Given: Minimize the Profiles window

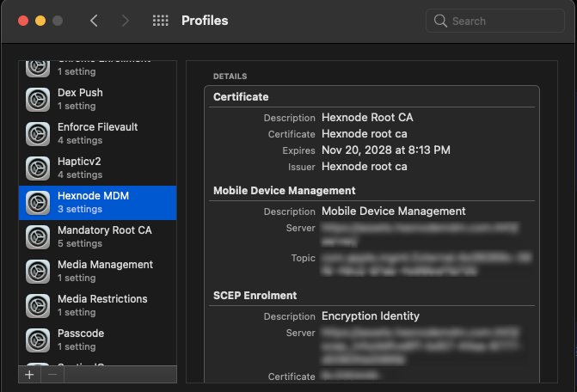Looking at the screenshot, I should (x=40, y=21).
